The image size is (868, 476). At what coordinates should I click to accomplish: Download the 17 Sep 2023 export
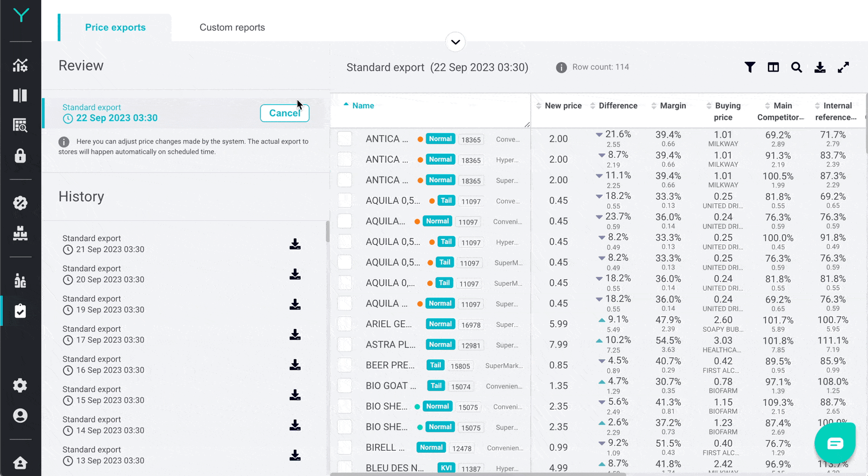tap(295, 335)
